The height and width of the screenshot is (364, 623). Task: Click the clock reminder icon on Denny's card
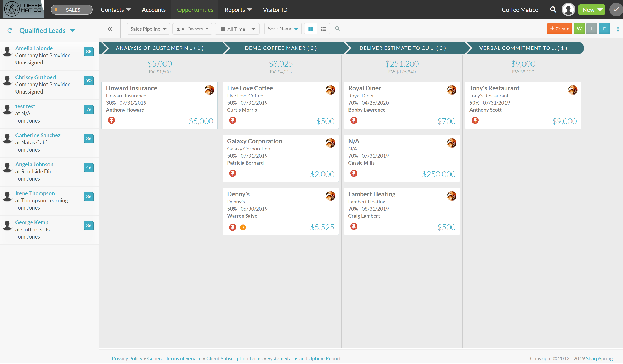(x=243, y=227)
